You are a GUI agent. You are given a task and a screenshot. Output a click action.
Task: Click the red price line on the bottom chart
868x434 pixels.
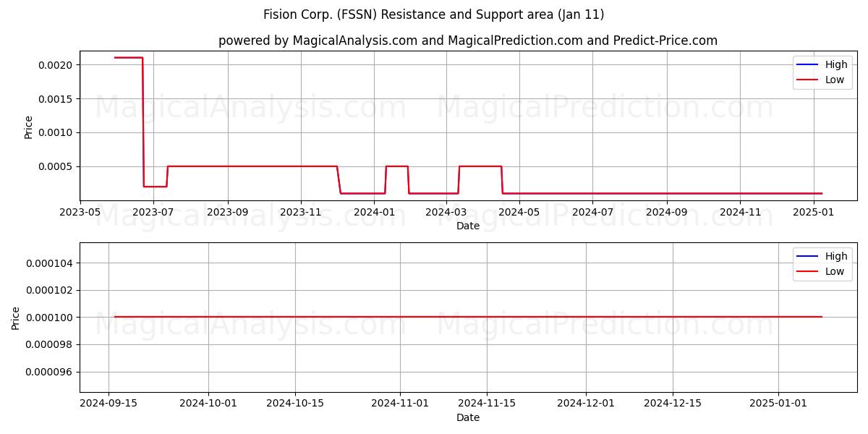pos(468,317)
